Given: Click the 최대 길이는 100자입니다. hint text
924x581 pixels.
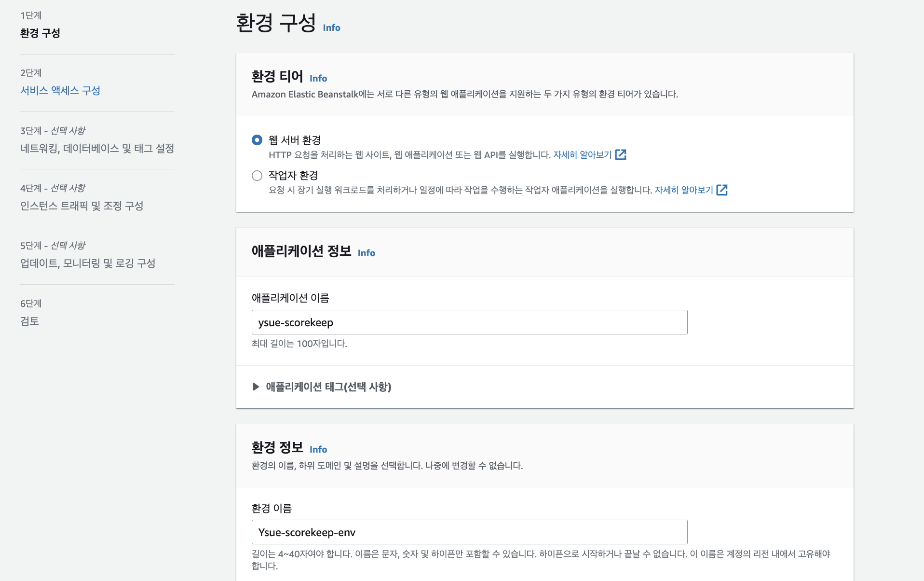Looking at the screenshot, I should (x=299, y=344).
